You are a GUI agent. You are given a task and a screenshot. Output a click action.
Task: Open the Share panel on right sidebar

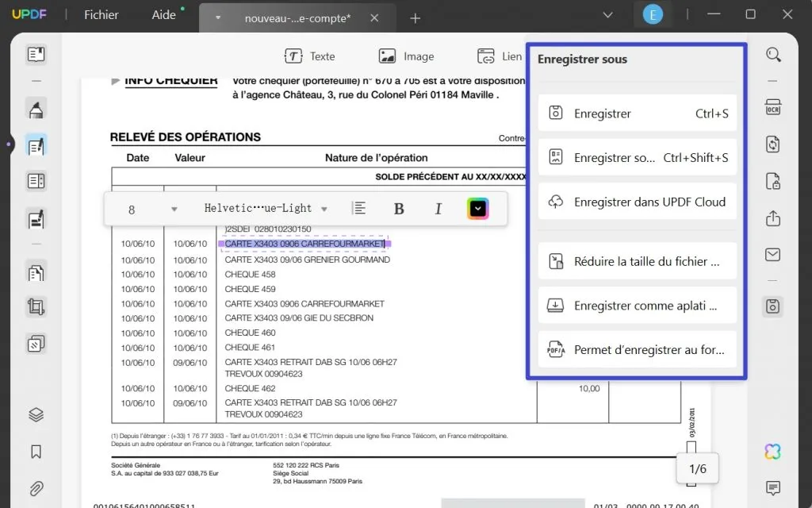click(773, 217)
